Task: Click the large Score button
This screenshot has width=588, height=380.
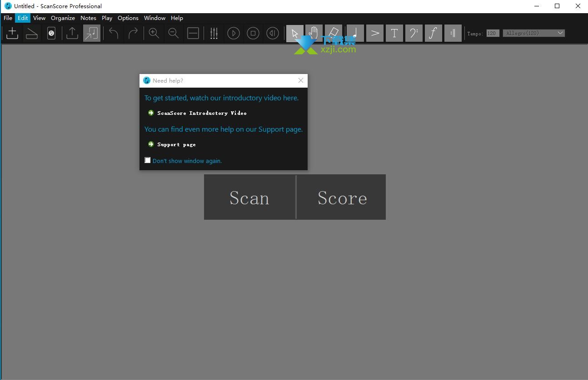Action: [x=342, y=197]
